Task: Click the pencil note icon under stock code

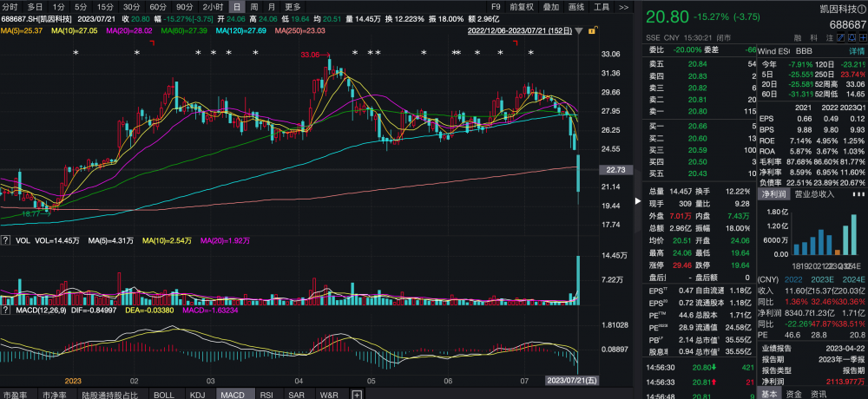Action: coord(842,39)
